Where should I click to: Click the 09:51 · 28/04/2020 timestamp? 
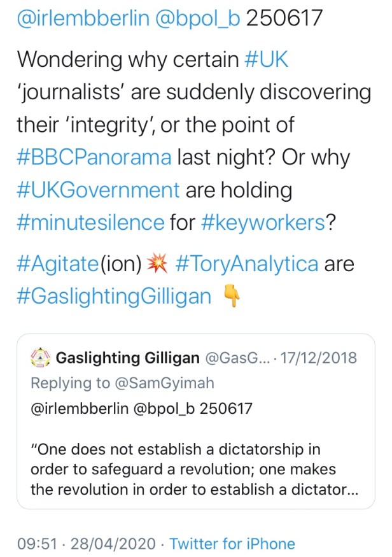(x=87, y=544)
